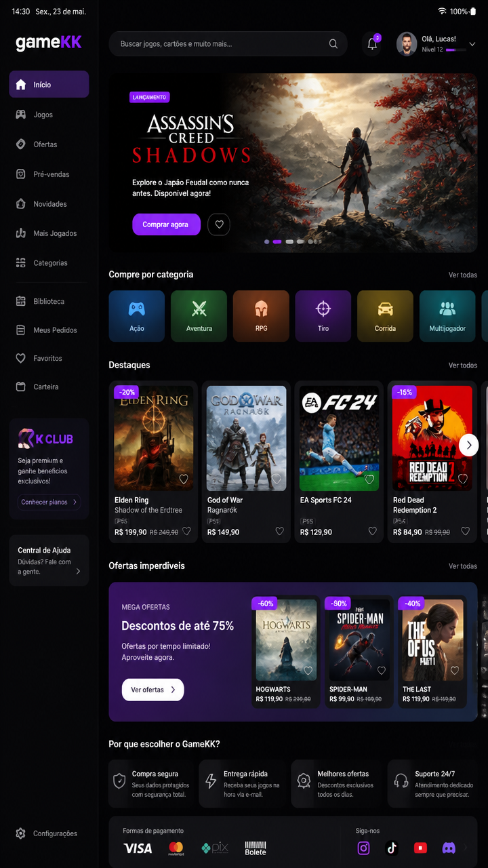This screenshot has width=488, height=868.
Task: Click the search magnifier icon
Action: point(333,44)
